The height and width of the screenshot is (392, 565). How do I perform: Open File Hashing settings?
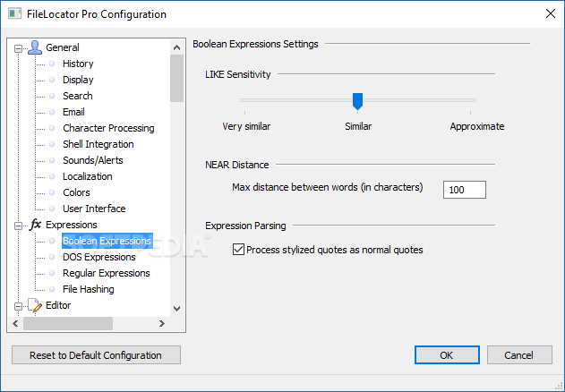click(89, 289)
